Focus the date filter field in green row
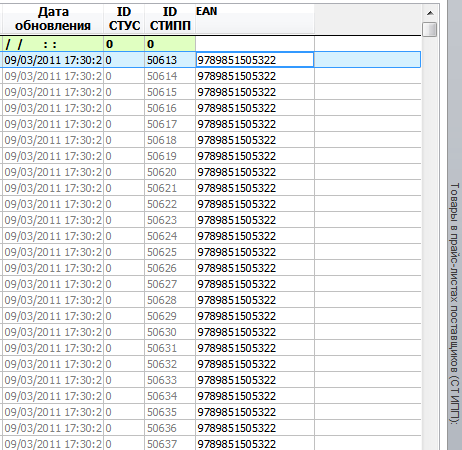The height and width of the screenshot is (450, 462). point(53,44)
